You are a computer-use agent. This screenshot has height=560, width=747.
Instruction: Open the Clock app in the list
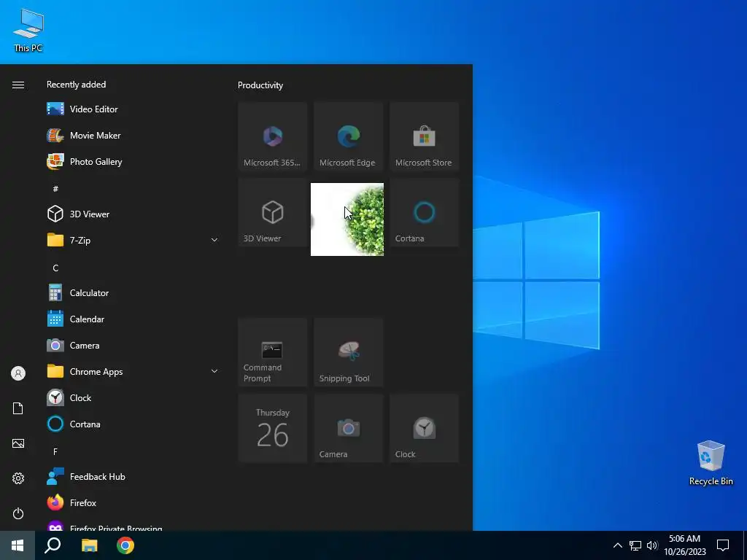tap(133, 397)
